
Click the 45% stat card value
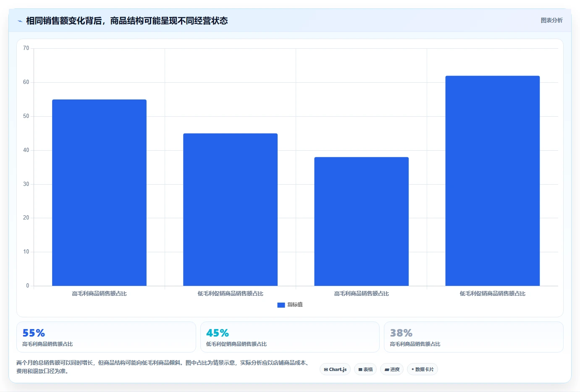tap(218, 333)
